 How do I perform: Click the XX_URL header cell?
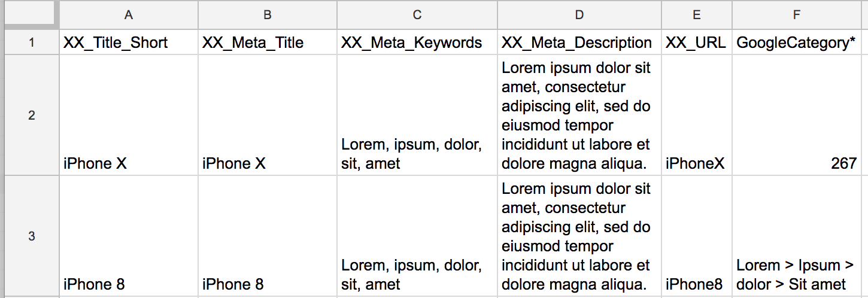pyautogui.click(x=696, y=42)
